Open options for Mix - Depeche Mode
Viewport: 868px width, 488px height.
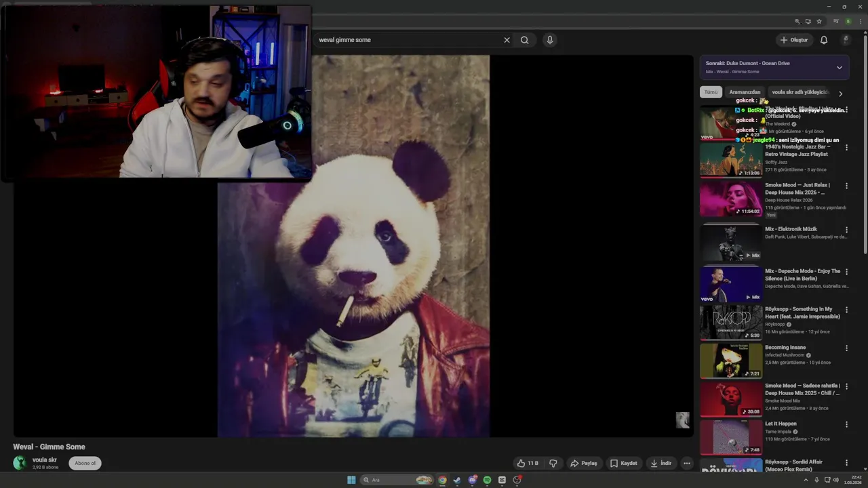pos(846,272)
